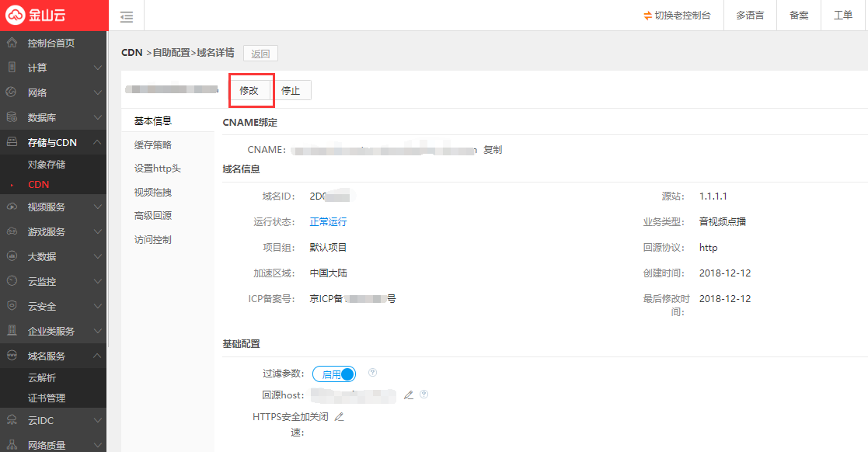Image resolution: width=868 pixels, height=452 pixels.
Task: Open the 多语言 menu
Action: point(750,16)
